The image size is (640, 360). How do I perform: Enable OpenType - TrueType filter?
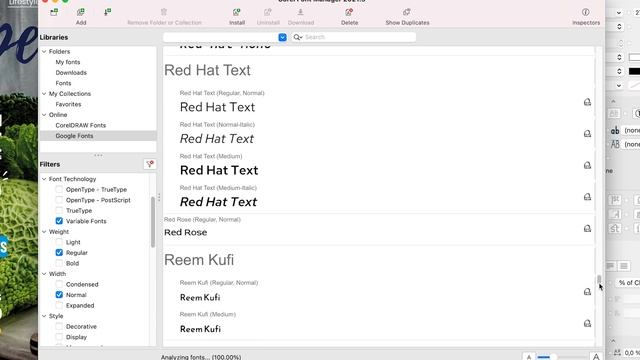pos(59,189)
